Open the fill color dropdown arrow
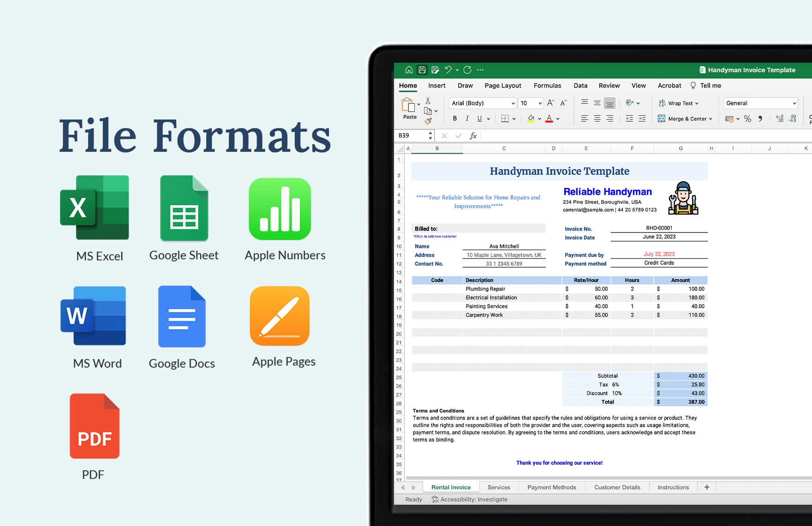This screenshot has width=812, height=526. point(539,119)
